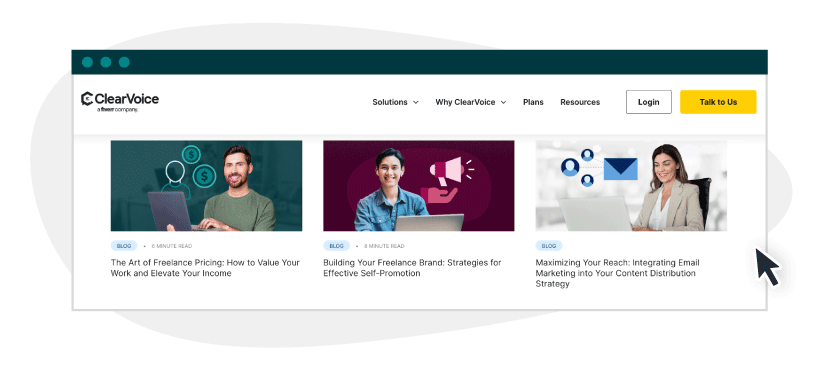
Task: Open the Freelance Brand article thumbnail
Action: 418,186
